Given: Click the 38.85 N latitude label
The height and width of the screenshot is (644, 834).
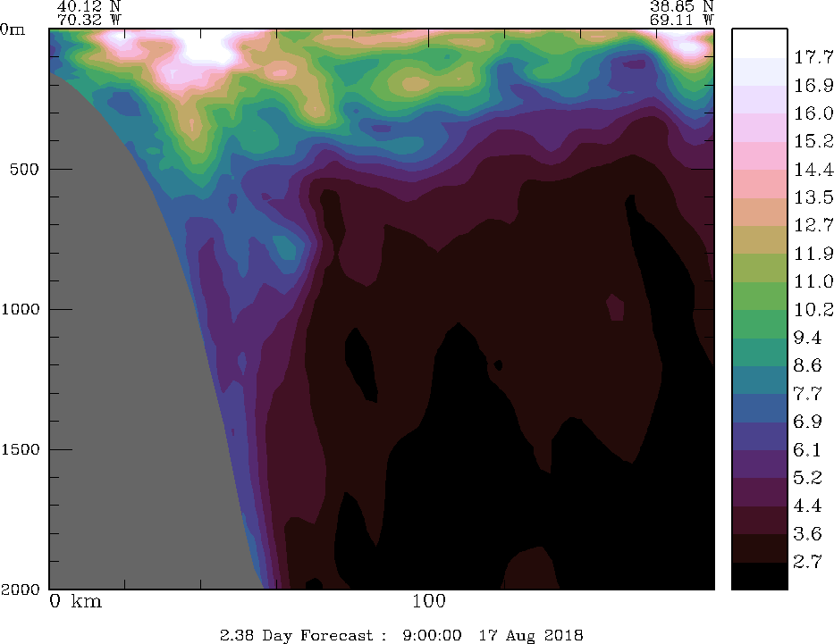Looking at the screenshot, I should click(681, 6).
